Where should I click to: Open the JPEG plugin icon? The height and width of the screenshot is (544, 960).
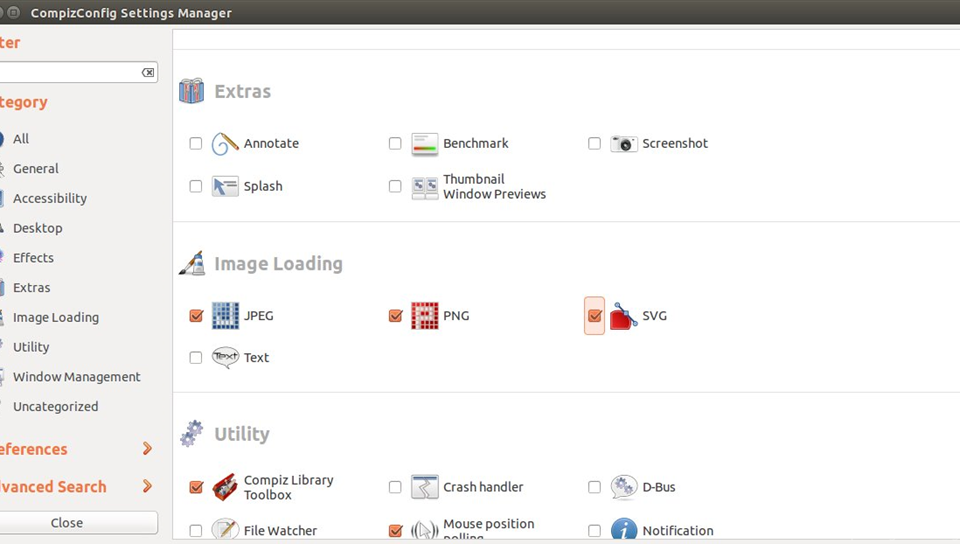(x=225, y=316)
